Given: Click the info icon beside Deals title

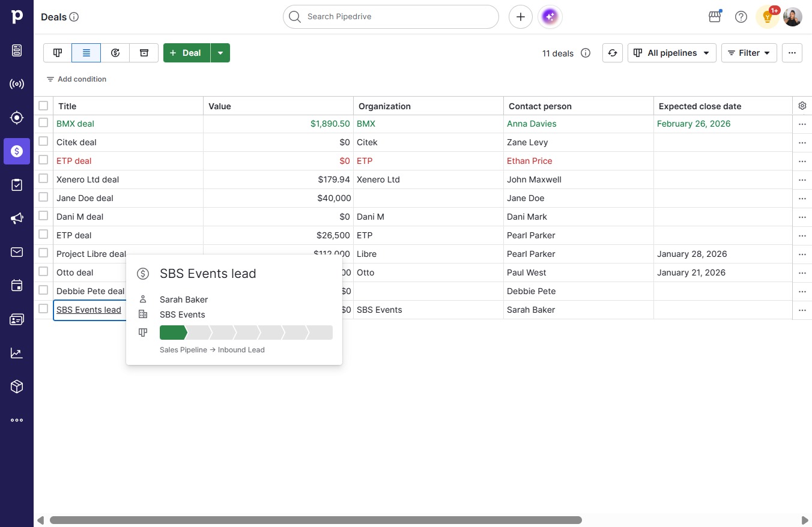Looking at the screenshot, I should 74,17.
